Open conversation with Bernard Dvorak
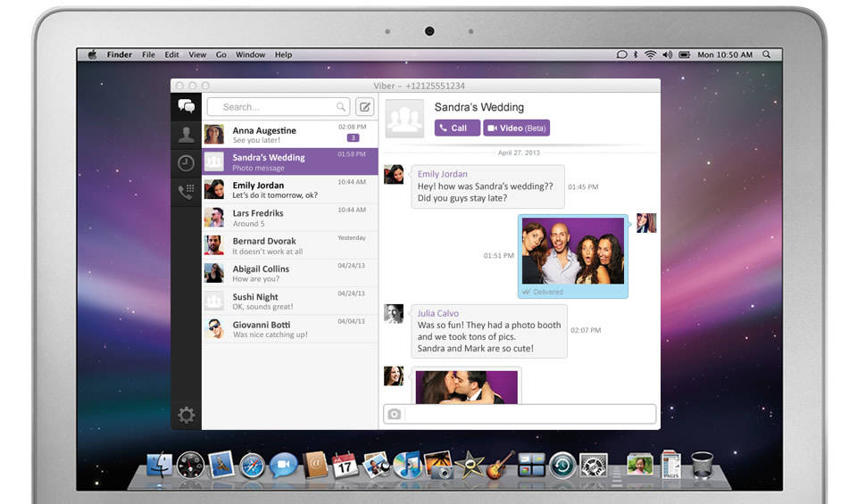Screen dimensions: 857x504 pos(289,245)
